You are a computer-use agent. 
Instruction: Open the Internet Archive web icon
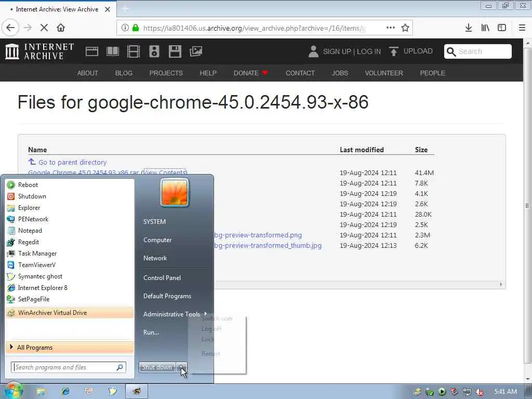click(91, 51)
